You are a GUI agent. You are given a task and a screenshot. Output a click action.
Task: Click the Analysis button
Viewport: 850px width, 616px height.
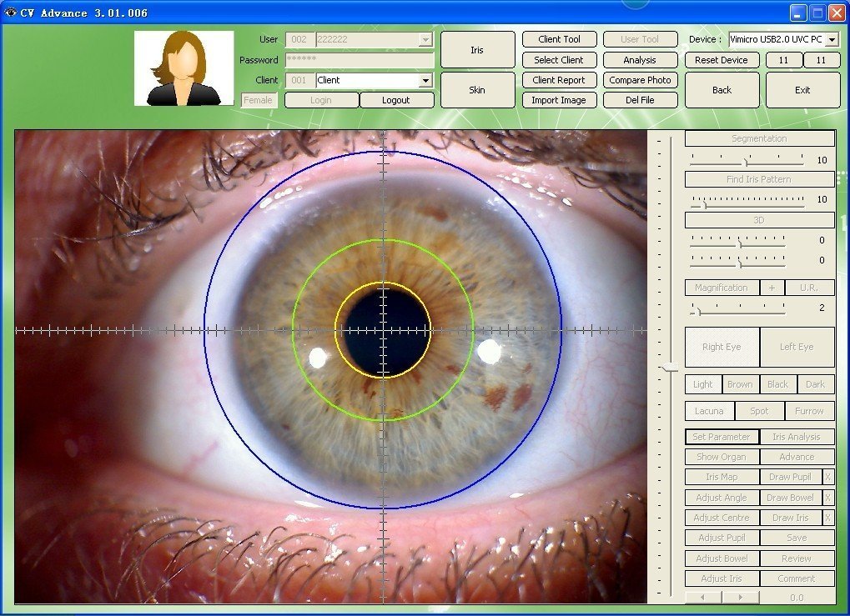tap(640, 59)
